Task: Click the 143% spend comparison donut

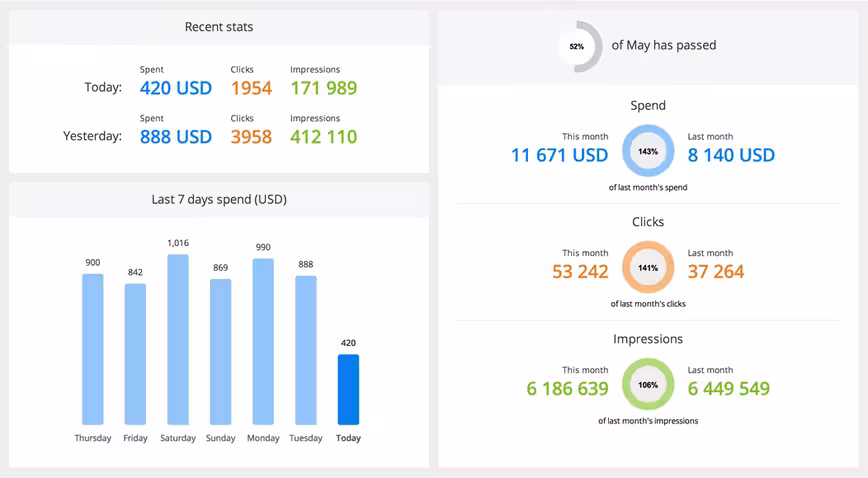Action: [x=648, y=151]
